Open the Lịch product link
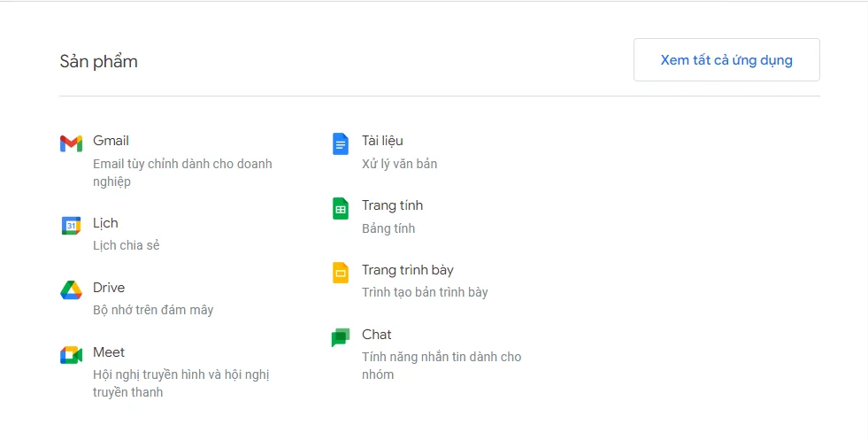The height and width of the screenshot is (440, 868). (105, 223)
